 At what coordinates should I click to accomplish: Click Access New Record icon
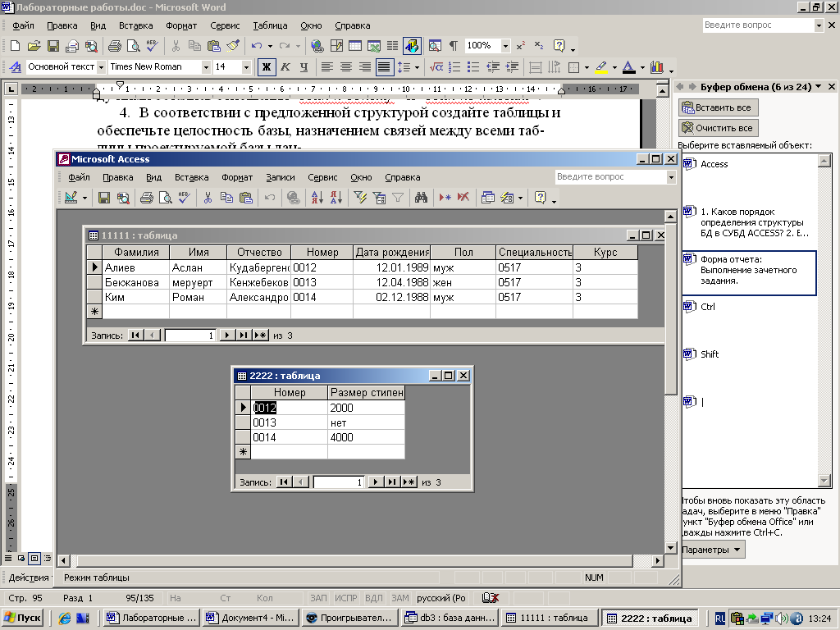click(x=445, y=198)
